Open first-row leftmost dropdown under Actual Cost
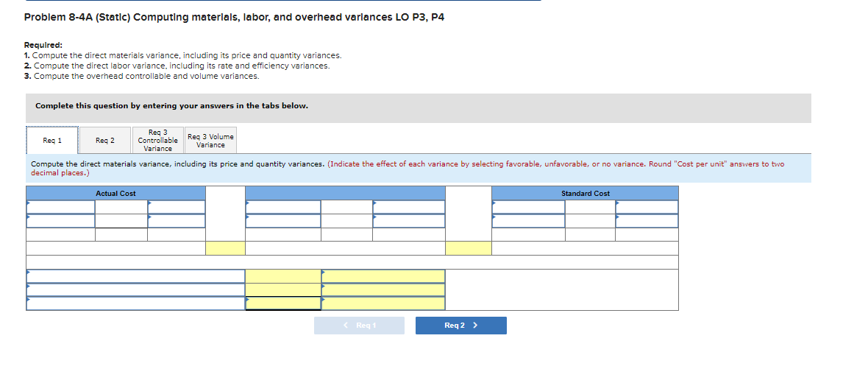The image size is (868, 383). coord(60,207)
